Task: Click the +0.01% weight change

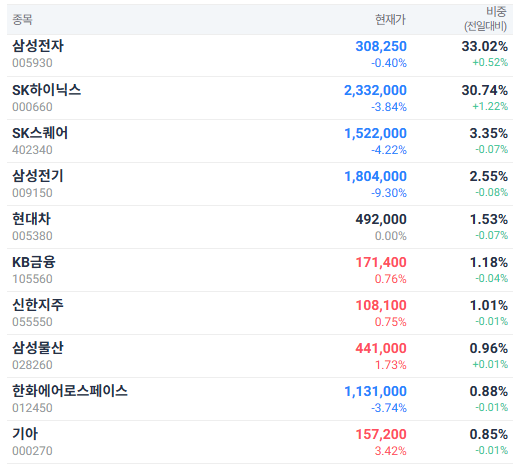Action: (490, 365)
